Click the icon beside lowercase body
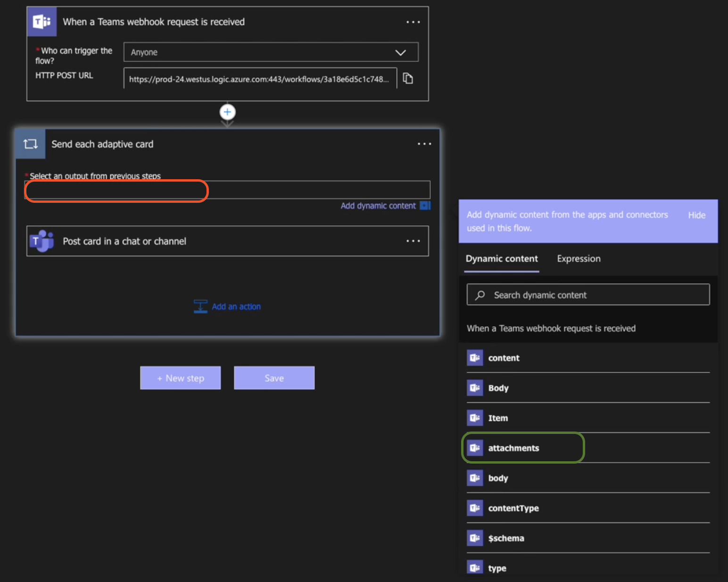728x582 pixels. (x=475, y=478)
